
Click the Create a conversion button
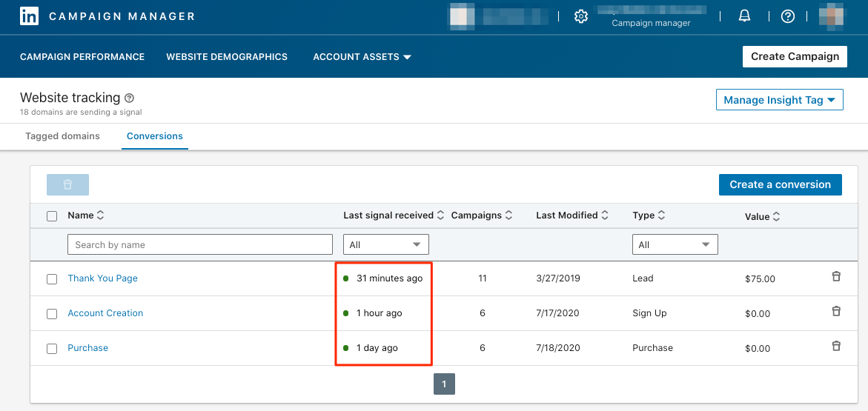click(780, 184)
